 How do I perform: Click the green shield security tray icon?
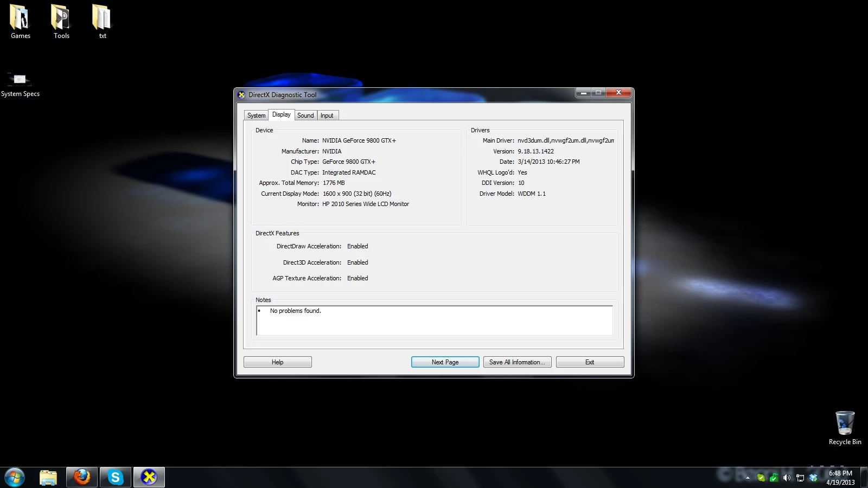coord(774,478)
